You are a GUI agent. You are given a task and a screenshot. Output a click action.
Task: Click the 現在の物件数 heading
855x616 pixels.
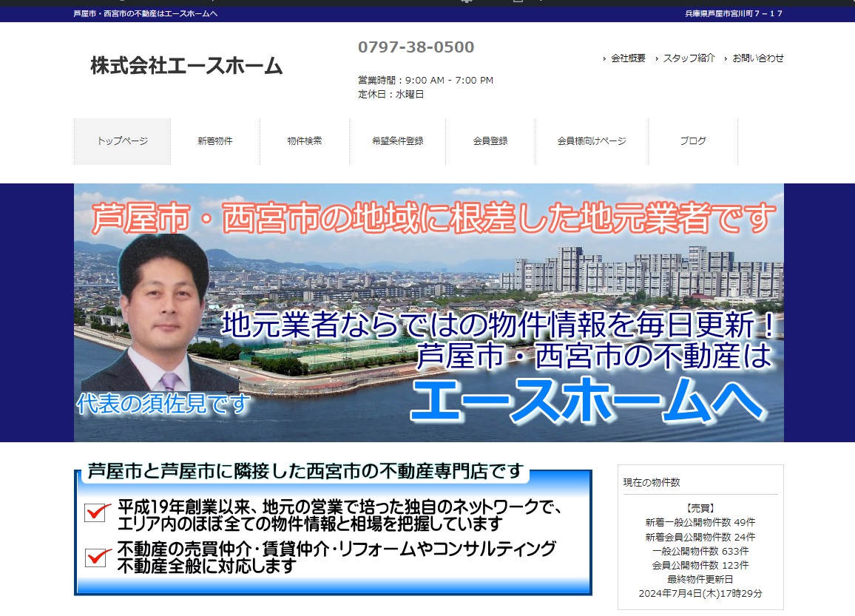(x=652, y=482)
